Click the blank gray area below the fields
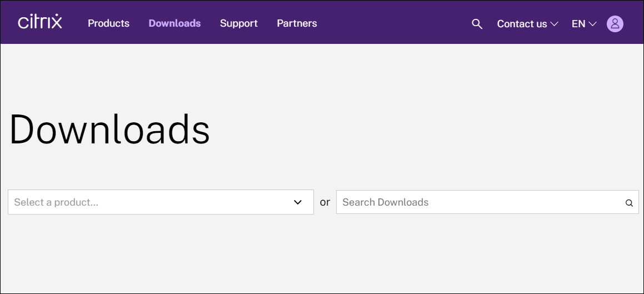This screenshot has height=294, width=644. click(x=322, y=256)
